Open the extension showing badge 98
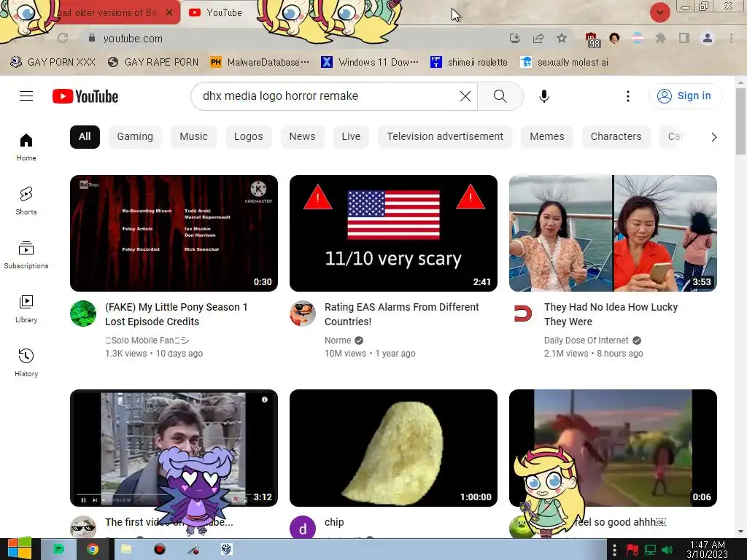The image size is (747, 560). click(x=592, y=39)
